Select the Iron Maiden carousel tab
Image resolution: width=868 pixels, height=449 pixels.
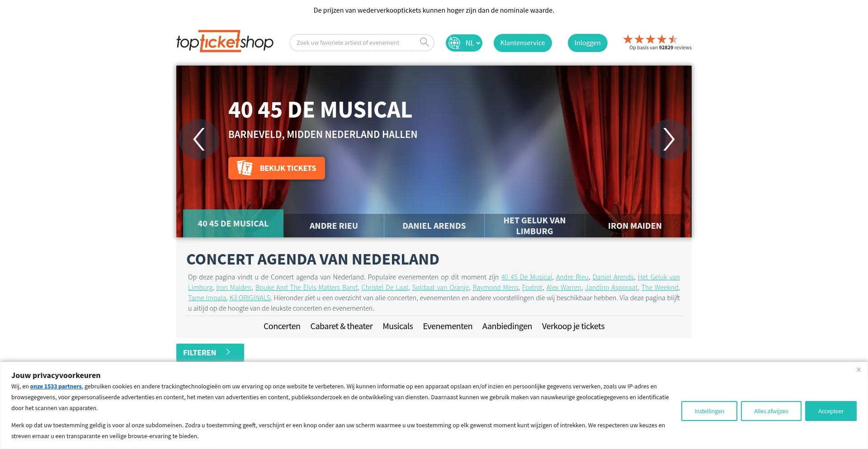pos(635,226)
